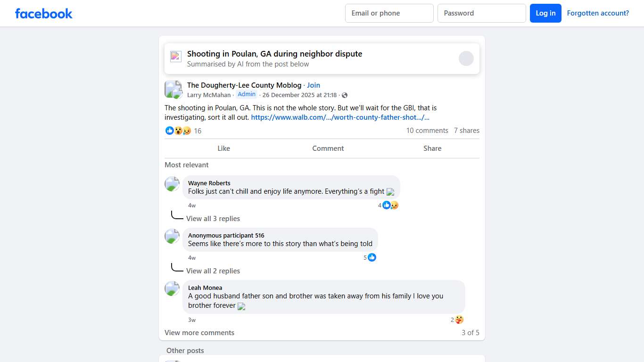Click the Log in button
The height and width of the screenshot is (362, 644).
545,13
